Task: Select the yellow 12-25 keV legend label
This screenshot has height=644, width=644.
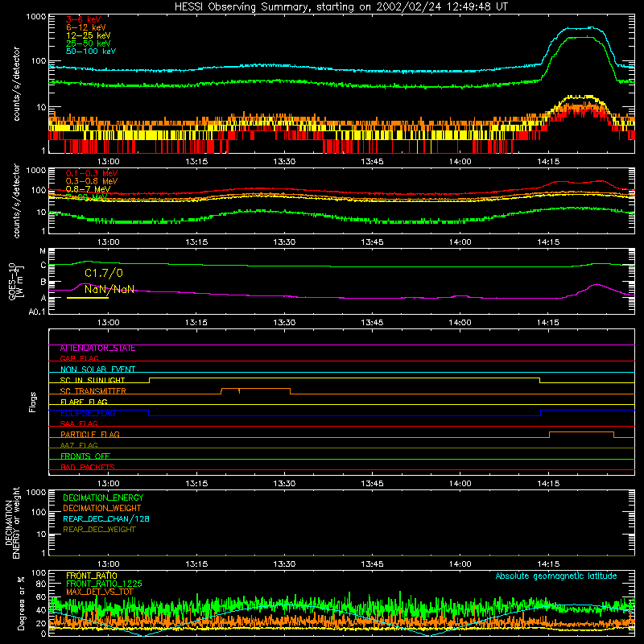Action: 89,35
